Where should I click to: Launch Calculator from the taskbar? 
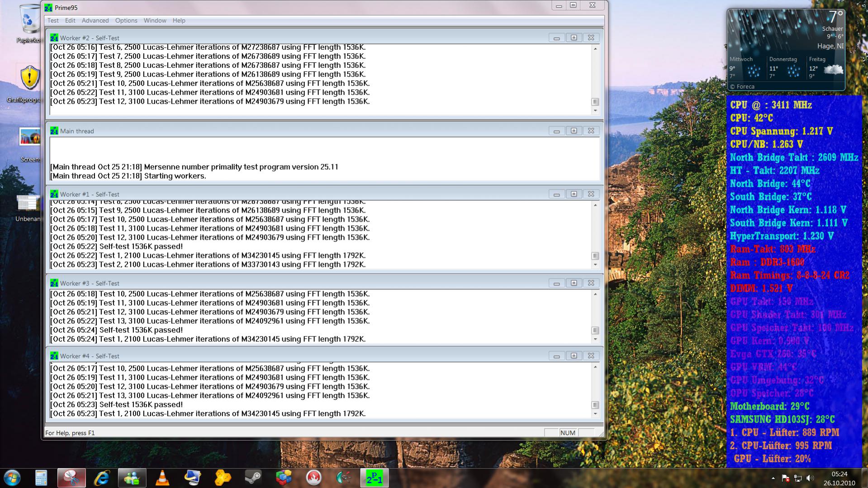[41, 478]
